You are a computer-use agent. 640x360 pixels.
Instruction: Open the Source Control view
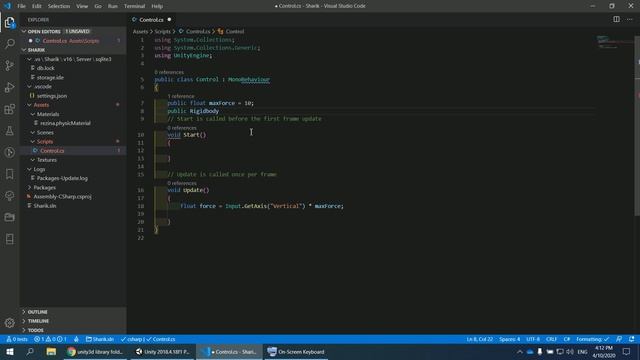click(9, 65)
